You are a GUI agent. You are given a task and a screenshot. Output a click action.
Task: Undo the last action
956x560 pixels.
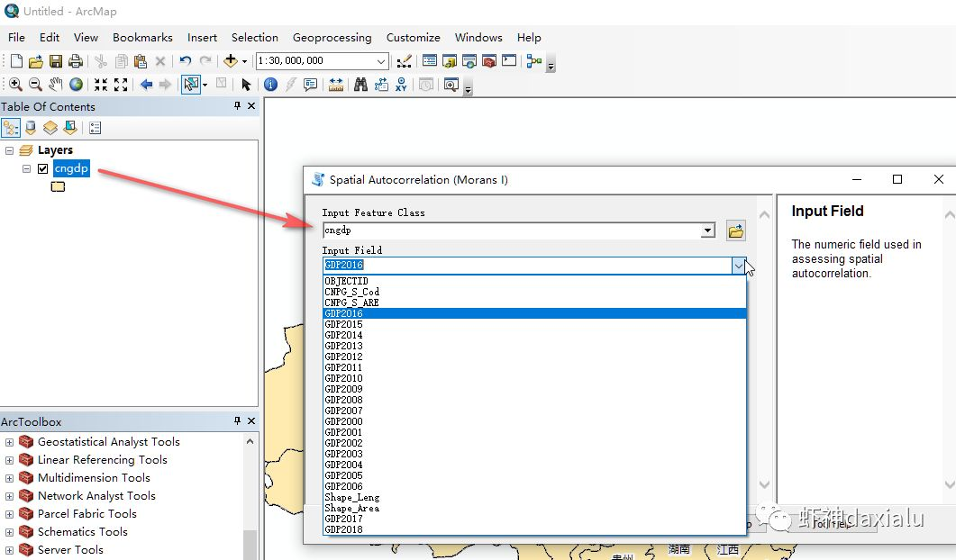click(x=186, y=61)
